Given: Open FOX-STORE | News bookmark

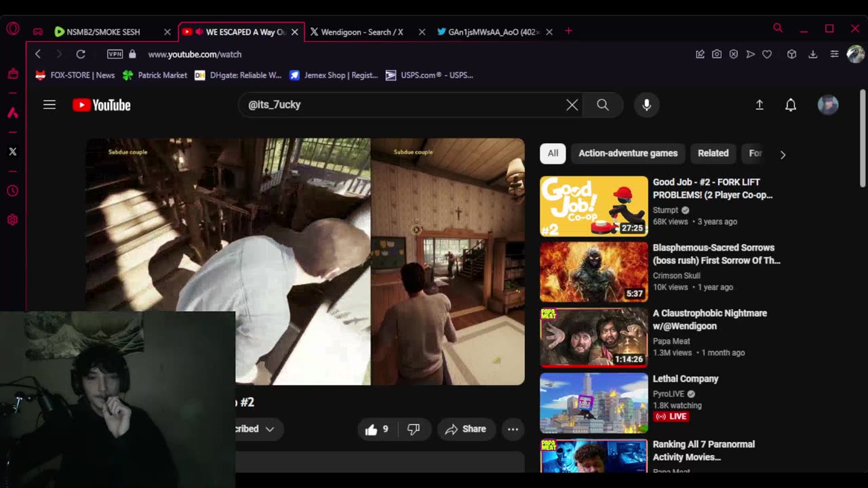Looking at the screenshot, I should tap(75, 75).
